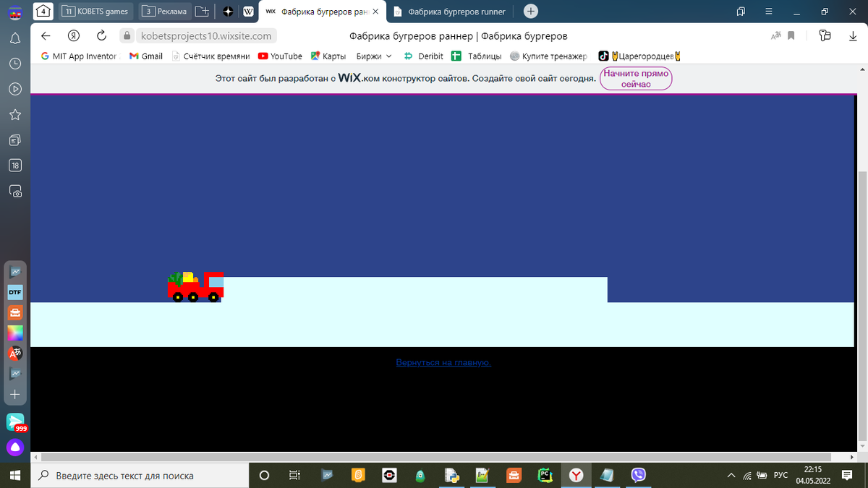Take a screenshot with camera icon
This screenshot has width=868, height=488.
click(x=15, y=192)
